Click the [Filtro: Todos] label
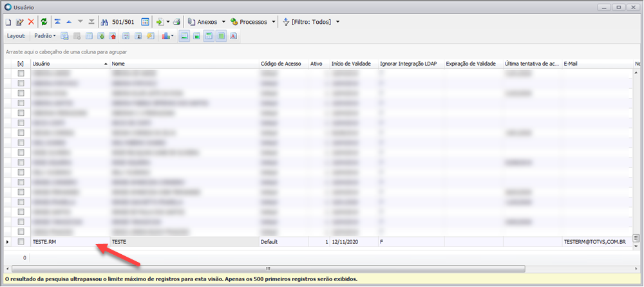Viewport: 644px width, 287px height. [x=311, y=22]
